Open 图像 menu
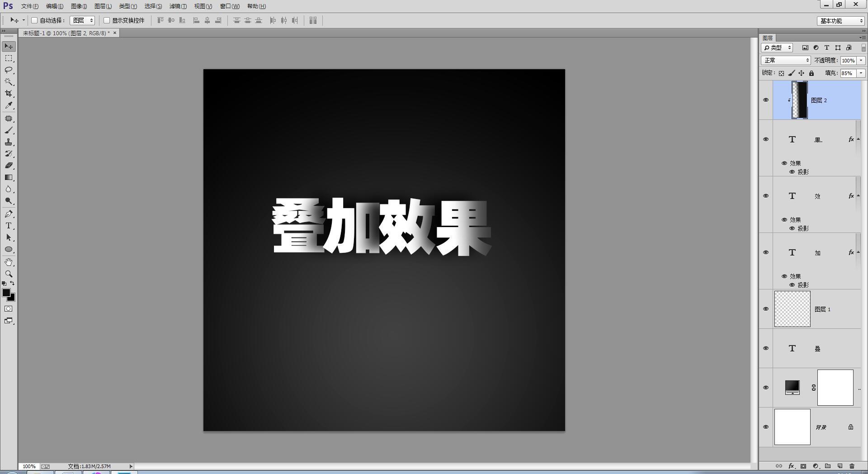868x474 pixels. [x=79, y=6]
